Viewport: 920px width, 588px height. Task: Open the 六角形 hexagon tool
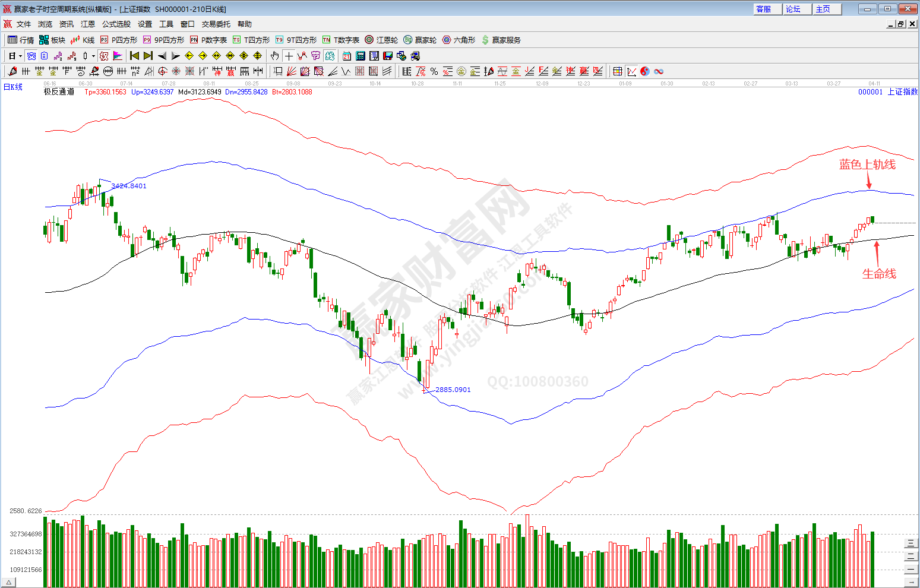pos(459,40)
